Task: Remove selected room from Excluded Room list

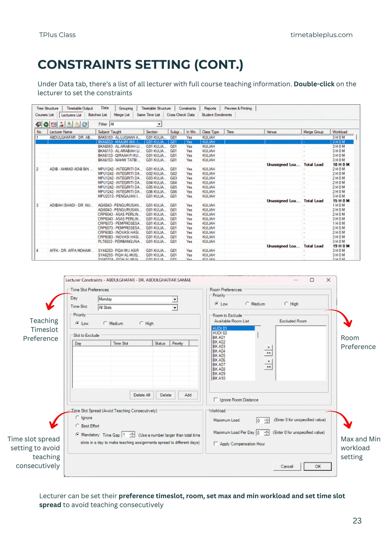Action: tap(269, 361)
